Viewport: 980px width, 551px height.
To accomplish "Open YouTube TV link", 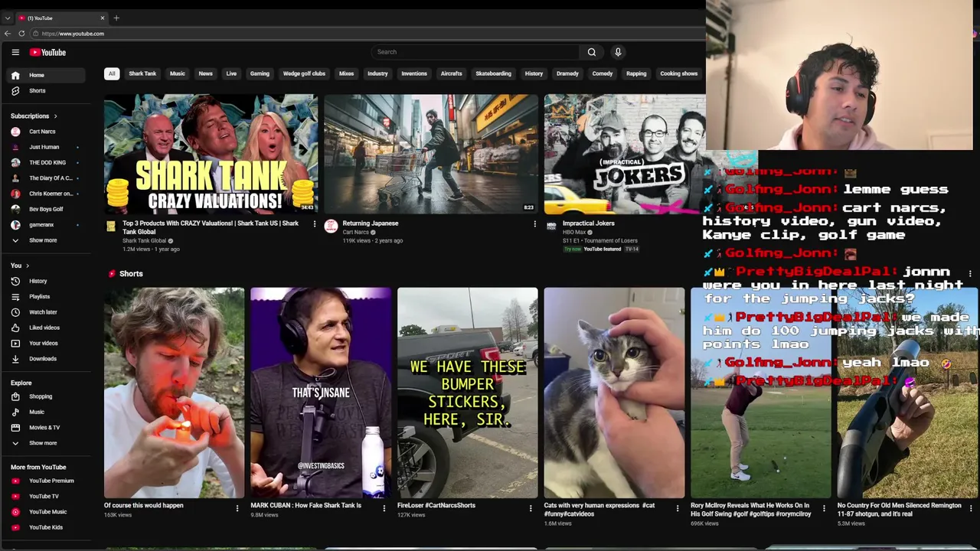I will tap(47, 496).
